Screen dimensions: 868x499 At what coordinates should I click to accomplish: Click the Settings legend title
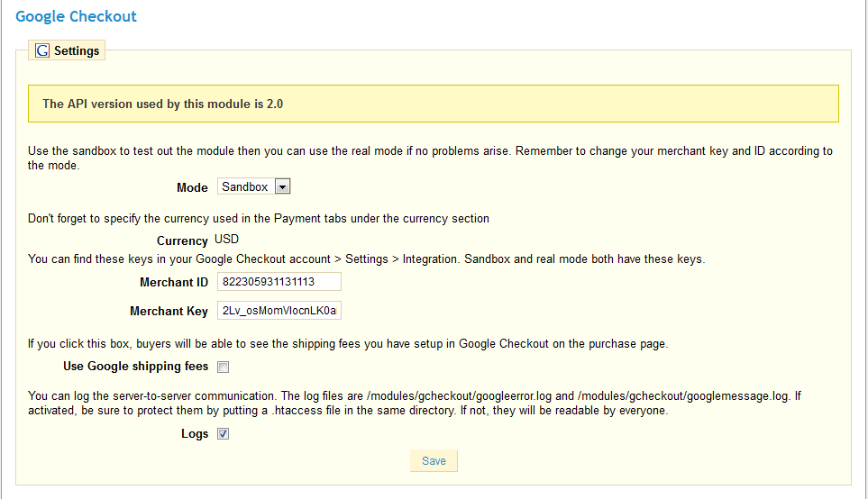point(77,51)
